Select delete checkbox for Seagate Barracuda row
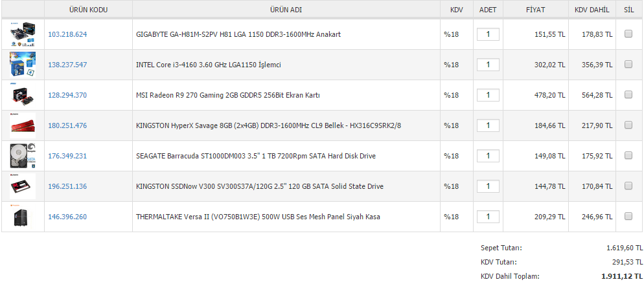 click(628, 155)
